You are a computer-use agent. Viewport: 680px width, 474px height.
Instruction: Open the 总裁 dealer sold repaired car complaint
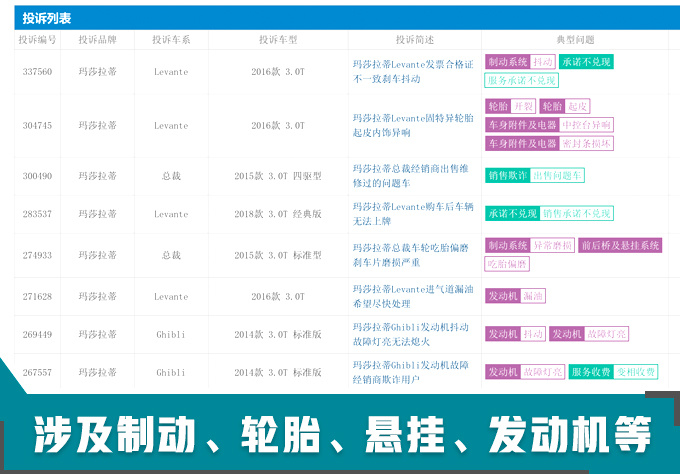click(x=413, y=176)
